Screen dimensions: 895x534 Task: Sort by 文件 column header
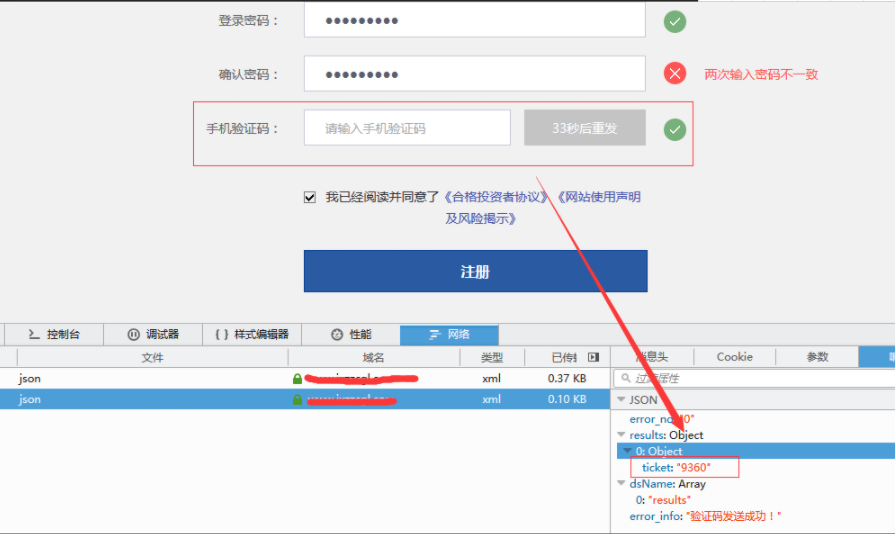[x=152, y=358]
